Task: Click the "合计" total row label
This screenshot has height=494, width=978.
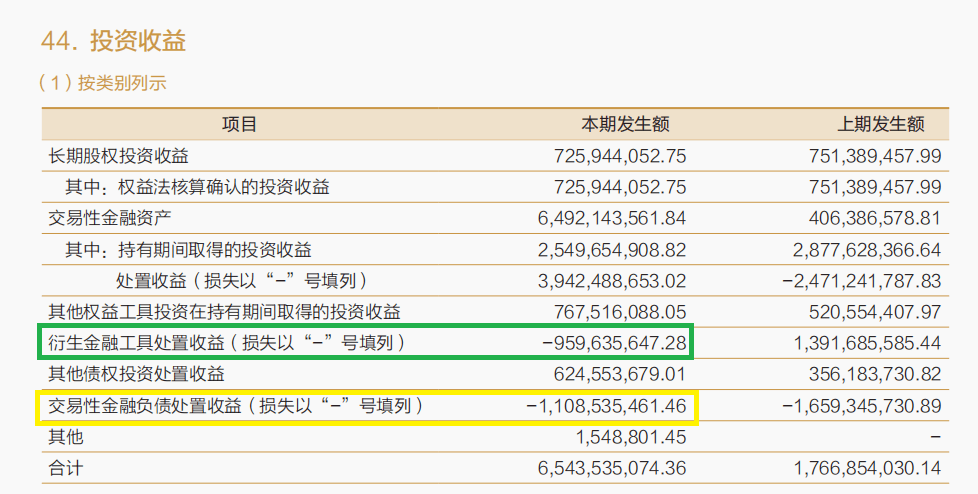Action: coord(65,468)
